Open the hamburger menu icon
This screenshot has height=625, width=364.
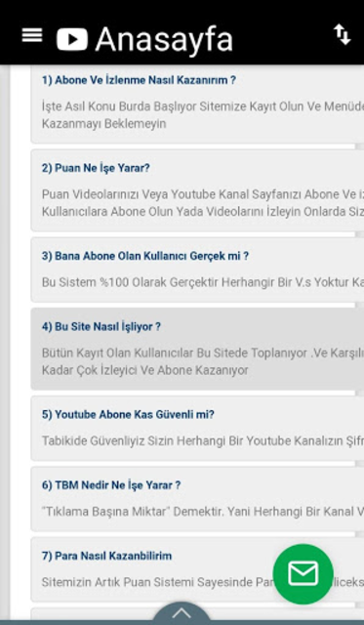[32, 35]
